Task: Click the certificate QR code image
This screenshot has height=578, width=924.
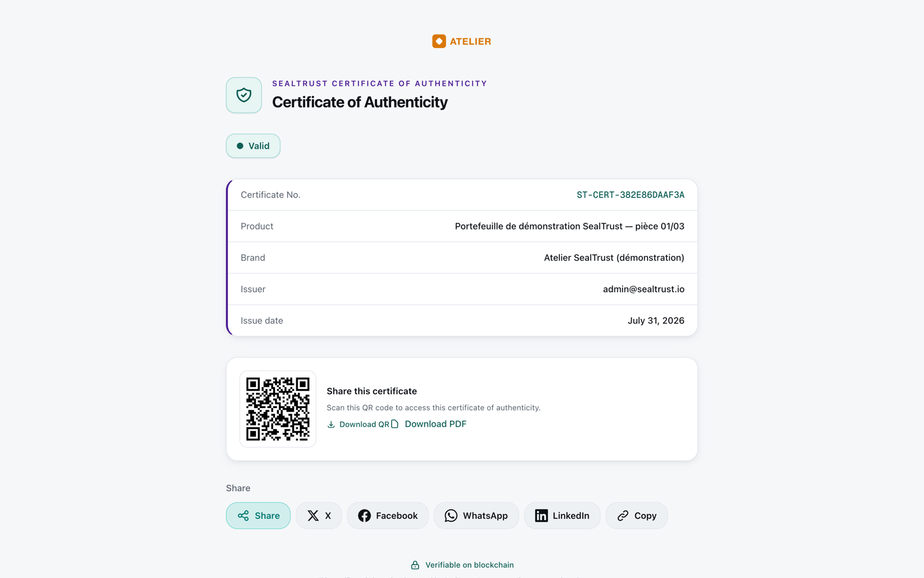Action: coord(278,409)
